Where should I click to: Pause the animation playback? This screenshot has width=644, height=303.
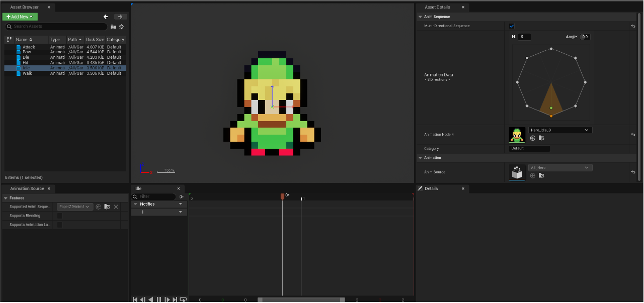pyautogui.click(x=159, y=299)
